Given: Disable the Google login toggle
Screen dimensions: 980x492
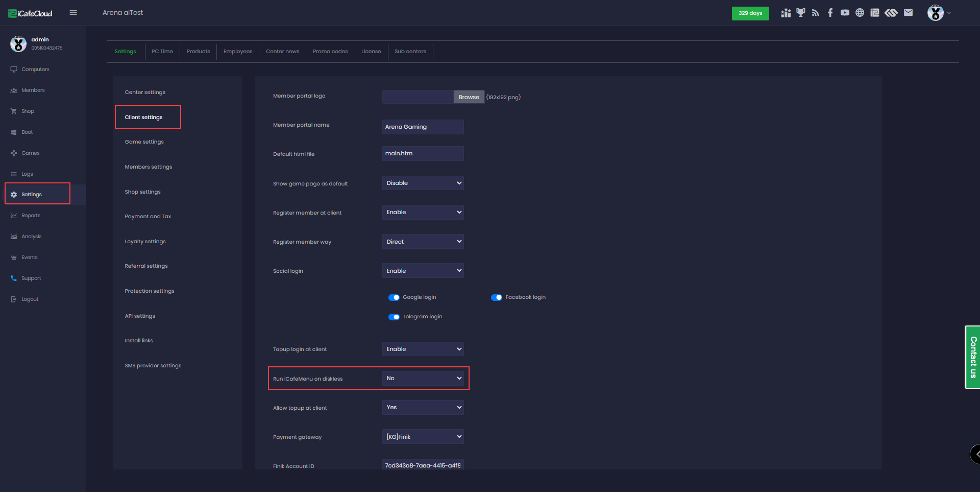Looking at the screenshot, I should [x=394, y=297].
